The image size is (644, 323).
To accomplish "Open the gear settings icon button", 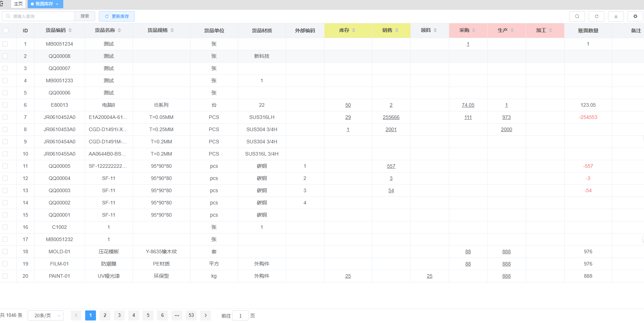I will point(635,17).
